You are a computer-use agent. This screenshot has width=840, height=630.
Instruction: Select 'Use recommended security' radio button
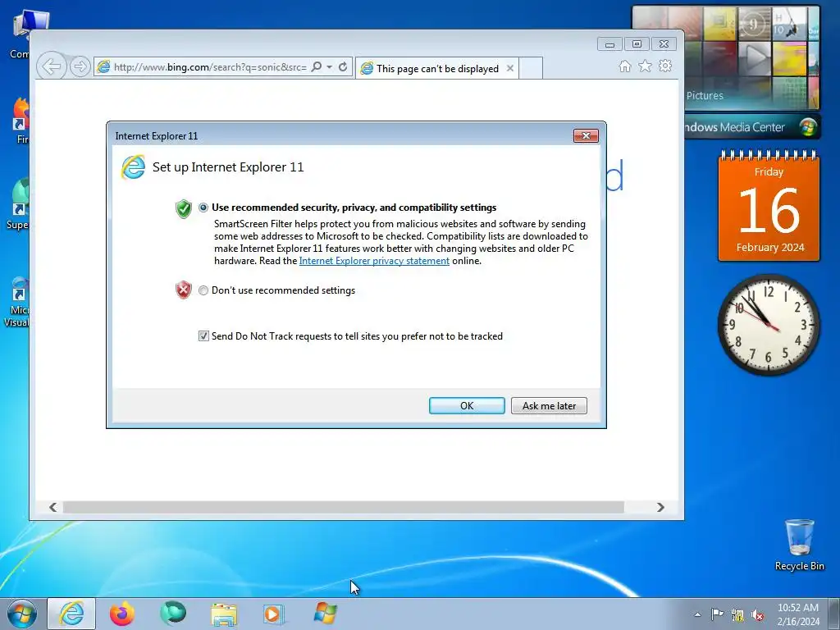point(203,208)
